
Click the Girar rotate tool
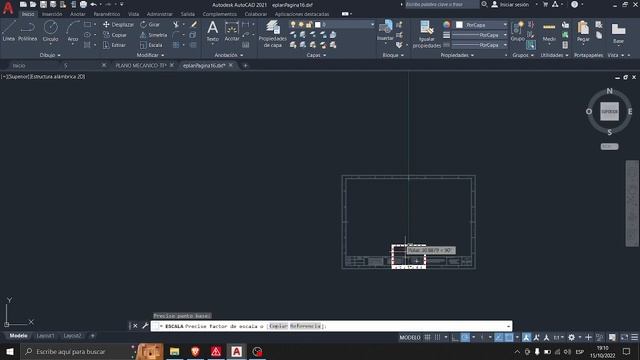click(x=150, y=24)
